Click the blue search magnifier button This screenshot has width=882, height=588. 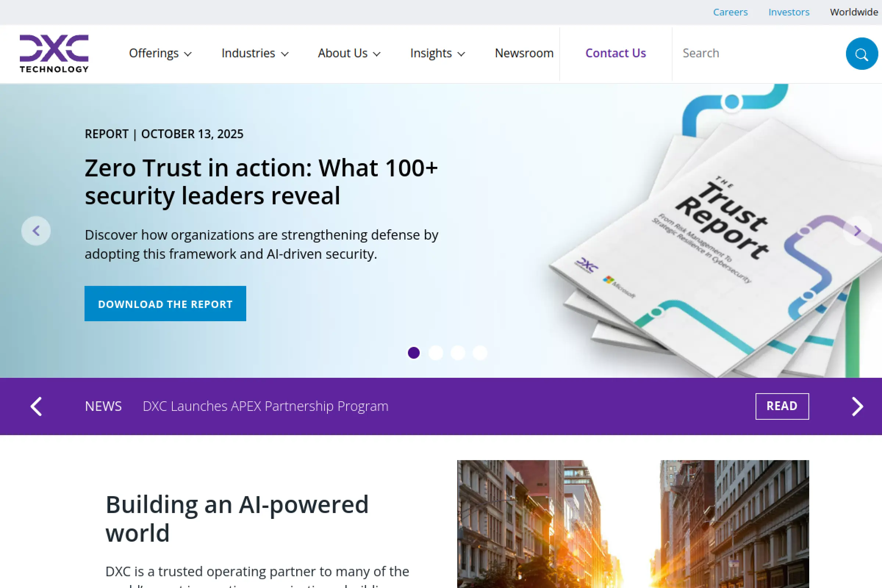(x=861, y=54)
